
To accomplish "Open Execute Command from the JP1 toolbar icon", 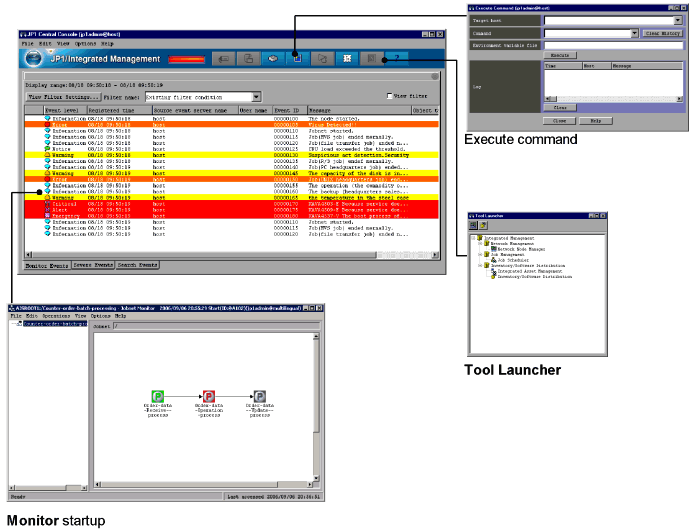I will pyautogui.click(x=298, y=59).
